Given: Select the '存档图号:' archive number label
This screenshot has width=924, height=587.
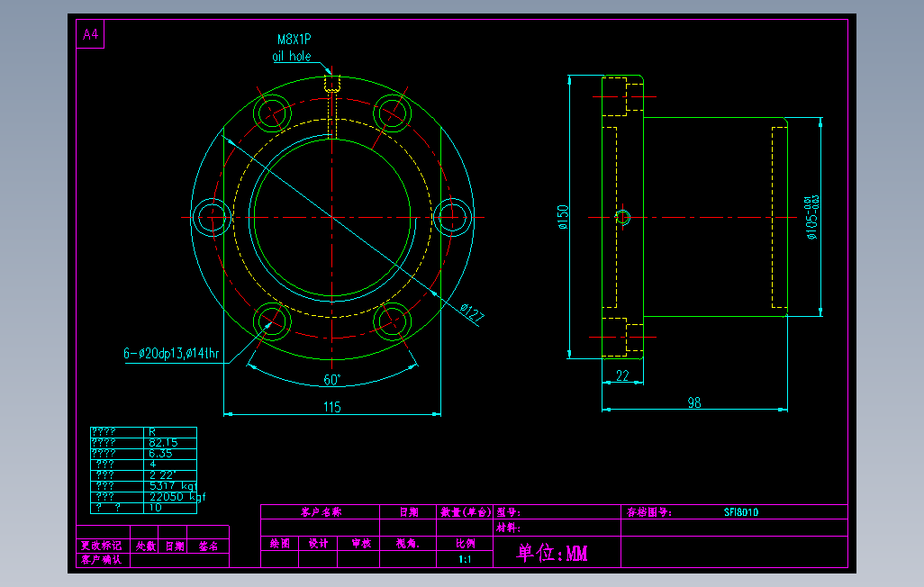Looking at the screenshot, I should [x=649, y=512].
